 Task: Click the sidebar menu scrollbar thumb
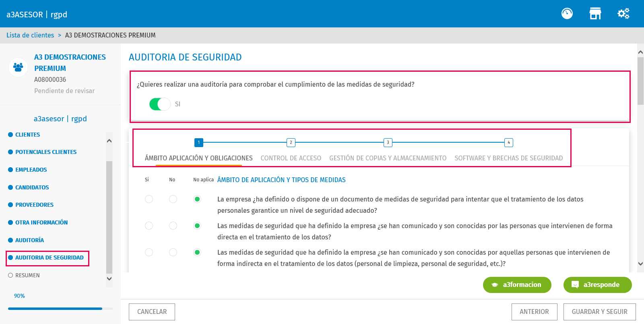coord(109,218)
